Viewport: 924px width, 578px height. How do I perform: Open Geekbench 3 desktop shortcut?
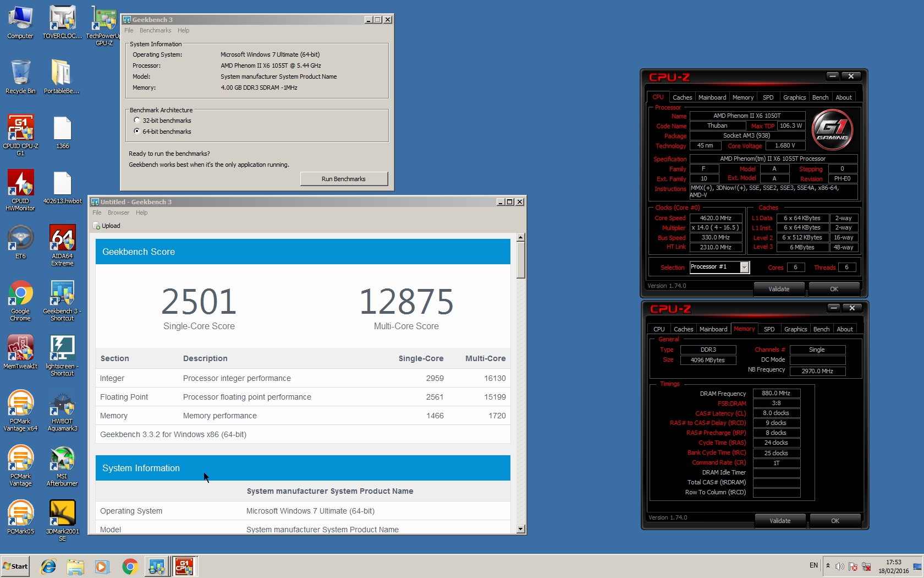pos(62,300)
